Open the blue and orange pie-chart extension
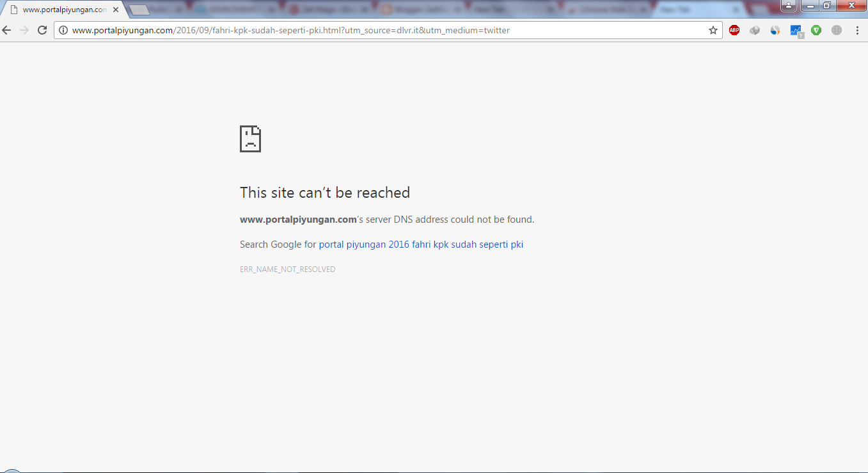This screenshot has width=868, height=473. [x=775, y=30]
